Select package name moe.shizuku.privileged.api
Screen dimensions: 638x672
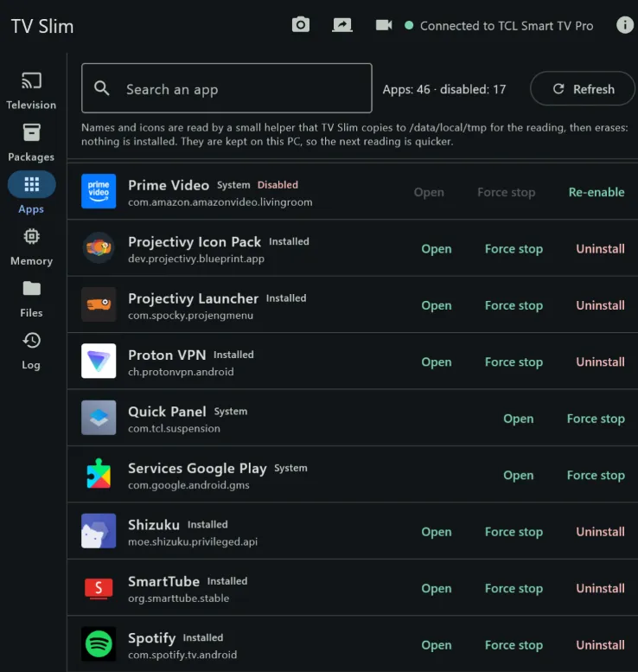(x=193, y=541)
